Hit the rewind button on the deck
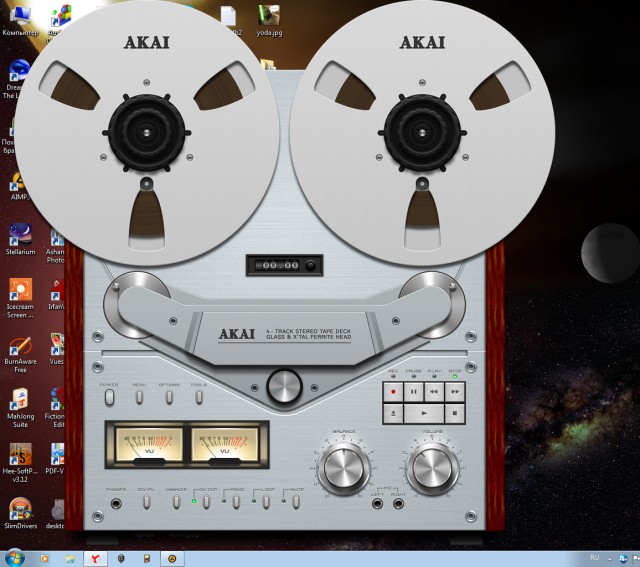 click(x=434, y=392)
